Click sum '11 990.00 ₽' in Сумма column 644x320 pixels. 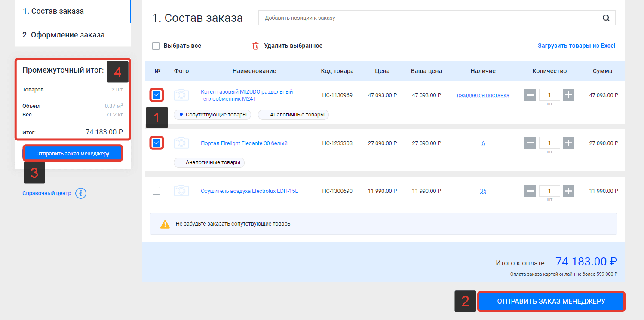click(x=604, y=191)
